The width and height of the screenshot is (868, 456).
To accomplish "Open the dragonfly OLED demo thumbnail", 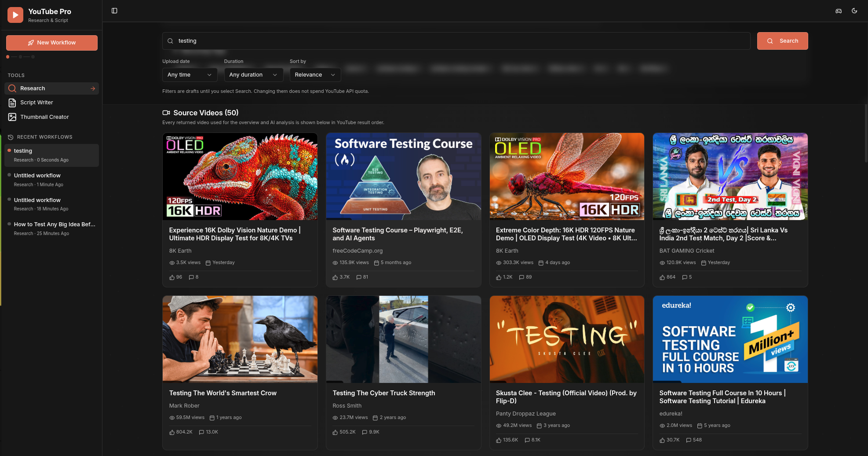I will coord(567,177).
